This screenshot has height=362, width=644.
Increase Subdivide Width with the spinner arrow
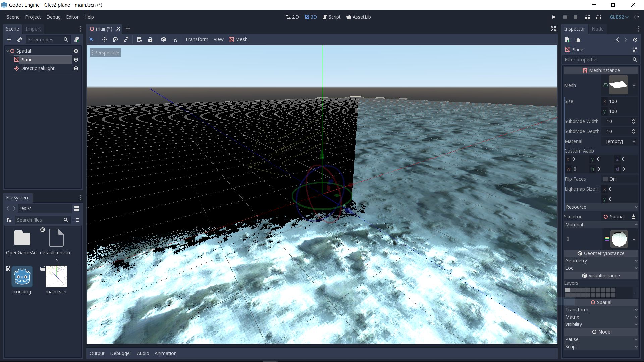point(633,120)
